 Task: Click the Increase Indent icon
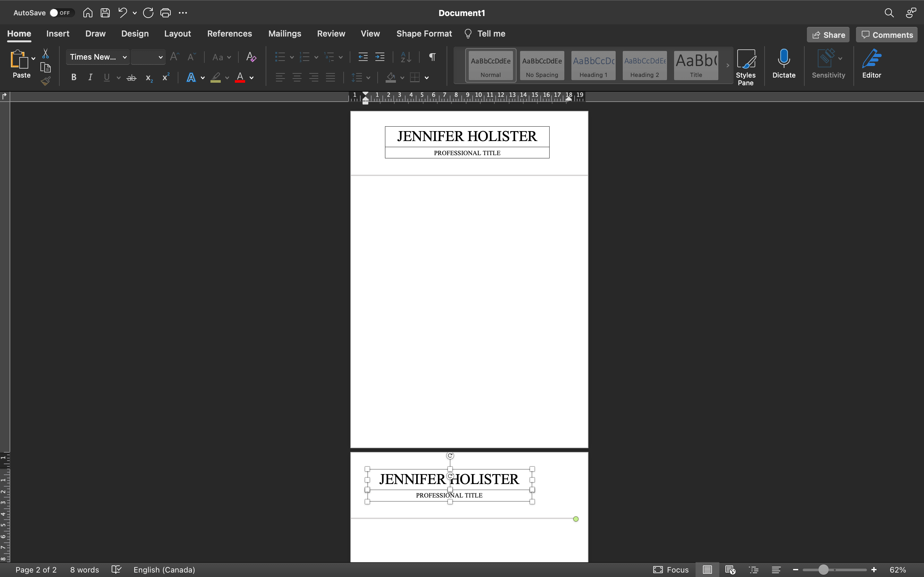coord(380,57)
